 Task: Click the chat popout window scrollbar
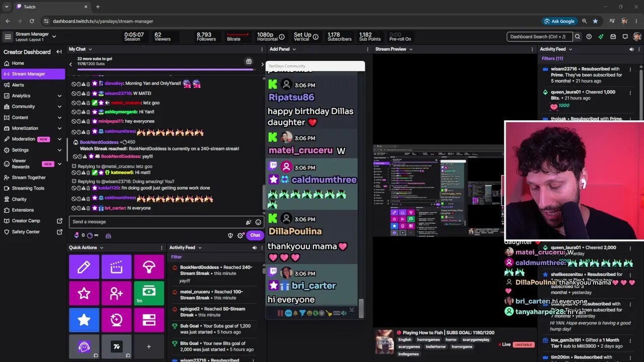click(361, 309)
